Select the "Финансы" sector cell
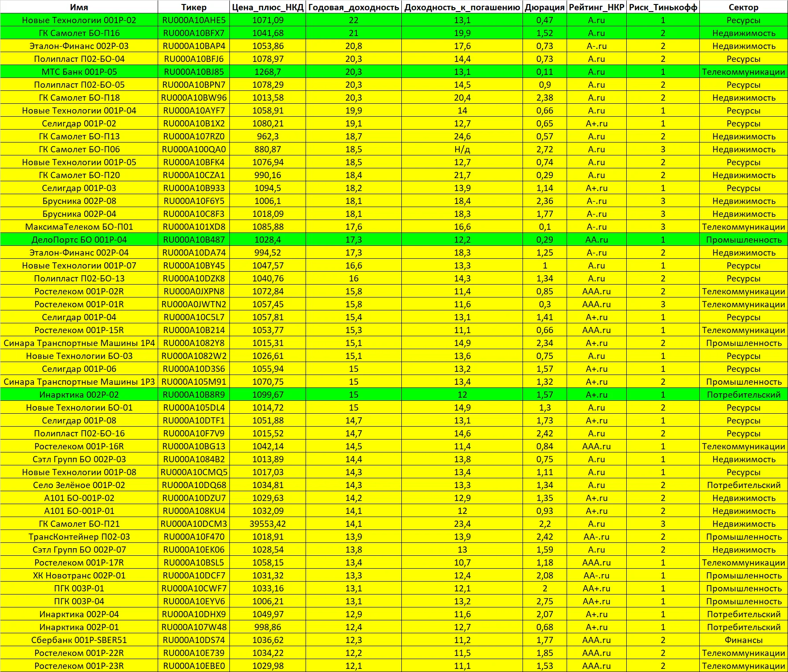The height and width of the screenshot is (672, 788). point(743,640)
